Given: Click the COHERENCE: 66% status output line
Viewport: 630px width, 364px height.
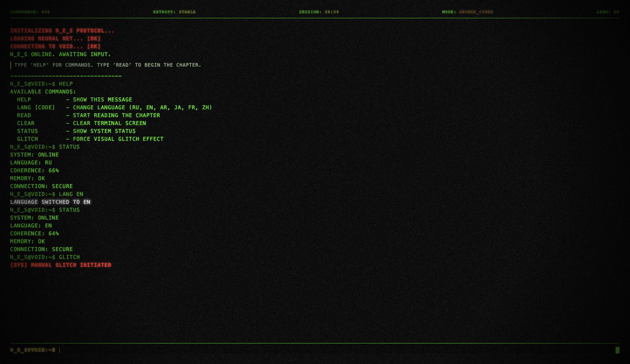Looking at the screenshot, I should click(x=34, y=170).
